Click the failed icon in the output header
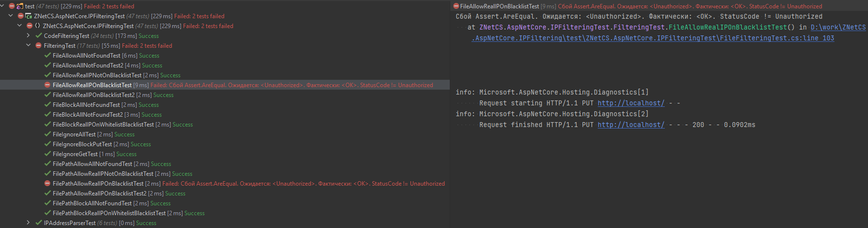The width and height of the screenshot is (868, 228). click(x=456, y=6)
